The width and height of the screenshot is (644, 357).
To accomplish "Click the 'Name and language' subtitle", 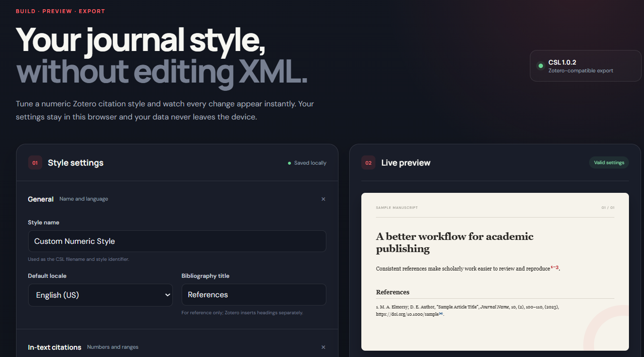I will coord(84,199).
